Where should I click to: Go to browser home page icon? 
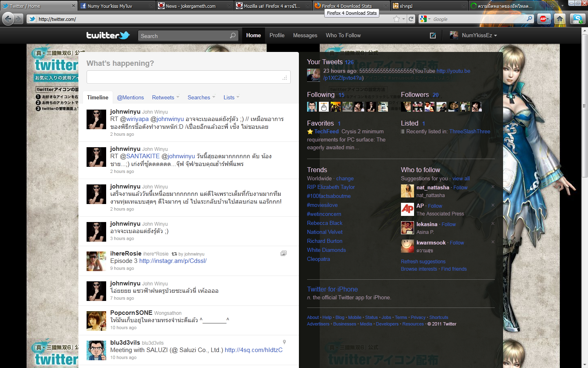(560, 19)
